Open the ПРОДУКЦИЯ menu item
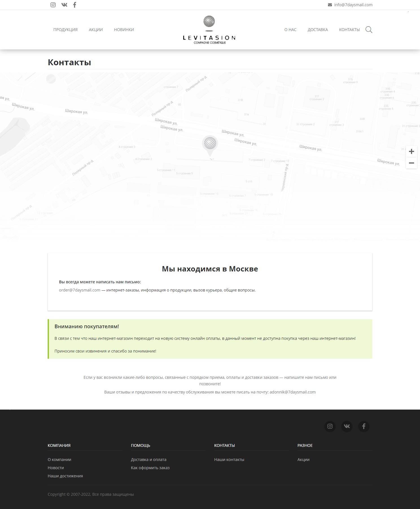The width and height of the screenshot is (420, 509). click(x=65, y=30)
